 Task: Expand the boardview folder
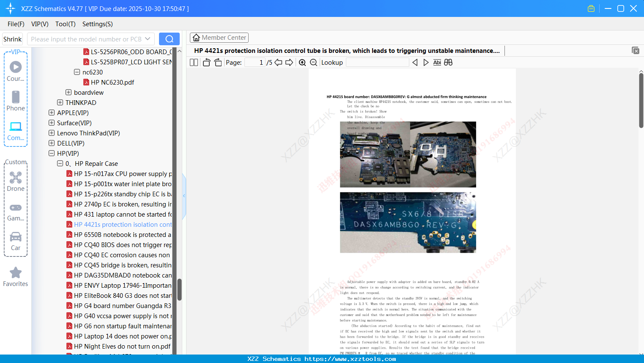point(69,92)
